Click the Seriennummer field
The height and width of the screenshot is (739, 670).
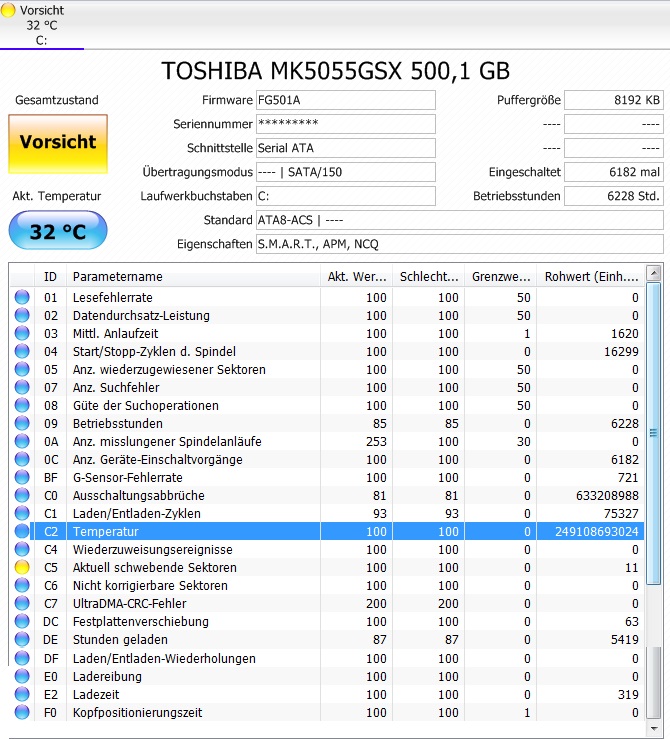(x=345, y=124)
